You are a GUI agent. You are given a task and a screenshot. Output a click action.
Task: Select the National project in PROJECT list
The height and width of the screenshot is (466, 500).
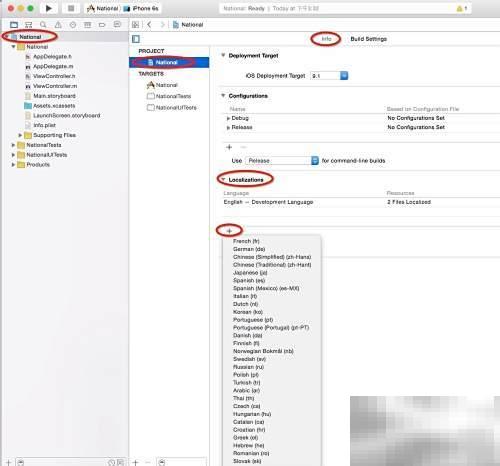[169, 62]
